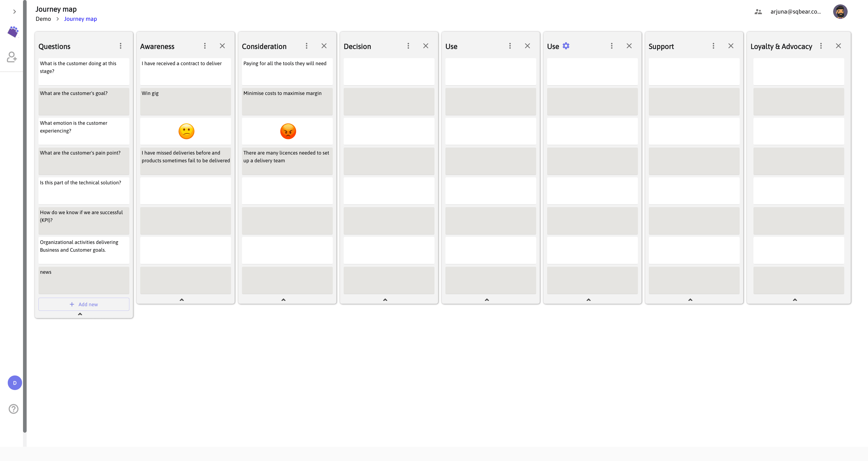
Task: Select the 'Win gig' card in Awareness
Action: click(185, 102)
